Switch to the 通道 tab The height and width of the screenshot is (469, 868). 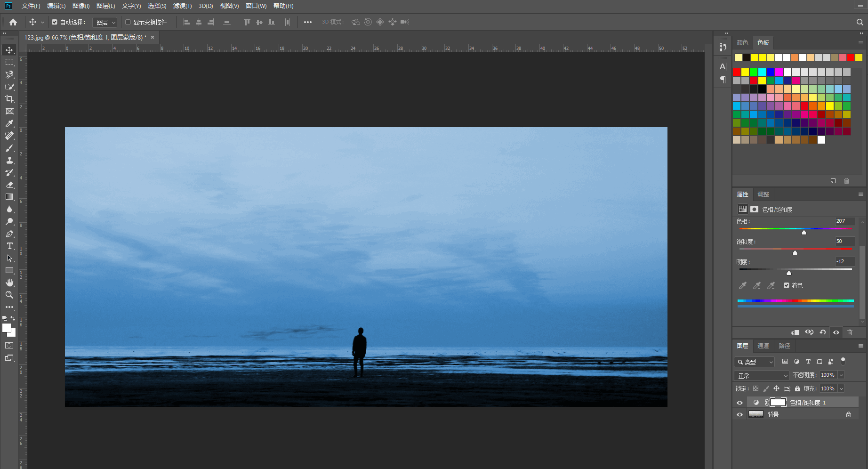click(763, 346)
